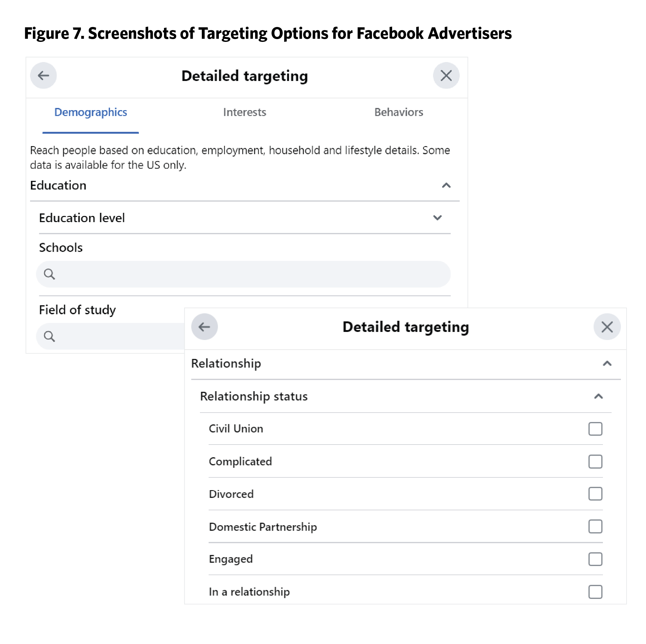This screenshot has height=644, width=646.
Task: Click the search icon in the Schools field
Action: [x=50, y=274]
